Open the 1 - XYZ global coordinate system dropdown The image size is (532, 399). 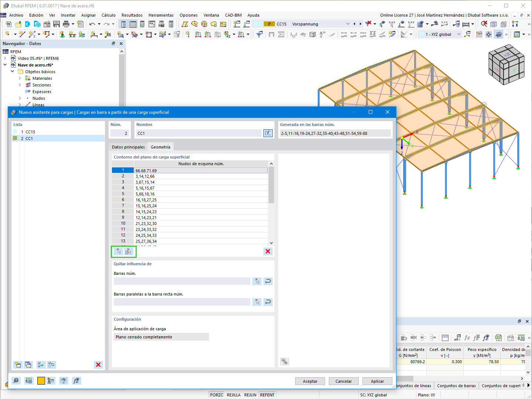pyautogui.click(x=459, y=34)
